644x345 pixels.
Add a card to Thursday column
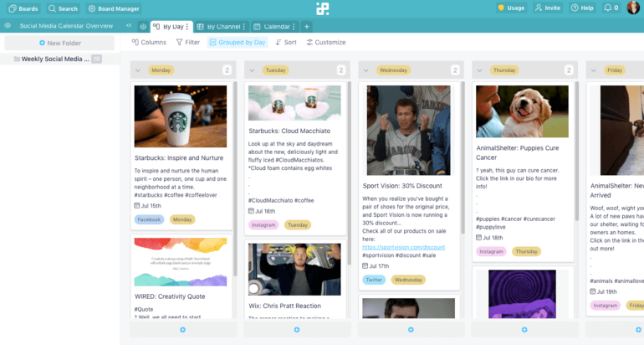pos(524,330)
